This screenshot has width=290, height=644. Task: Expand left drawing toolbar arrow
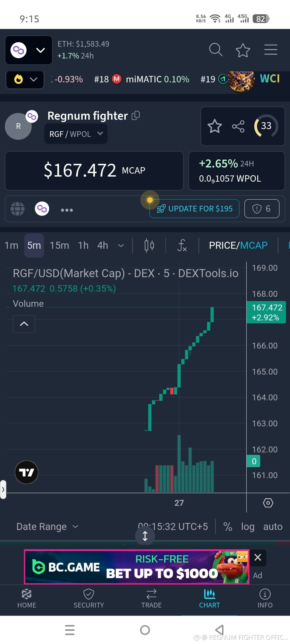3,489
